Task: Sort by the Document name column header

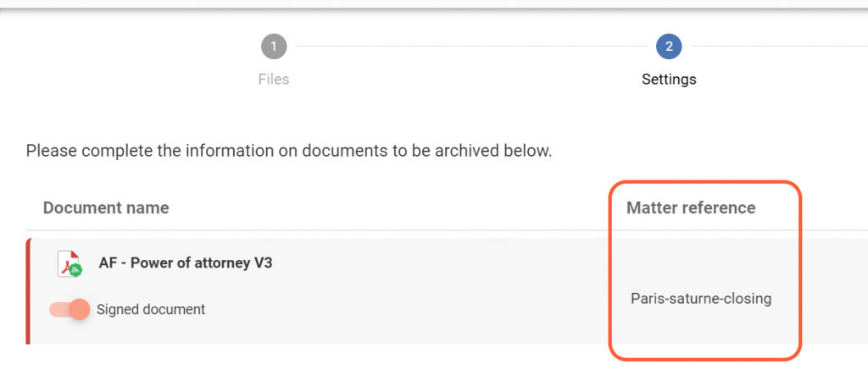Action: 106,207
